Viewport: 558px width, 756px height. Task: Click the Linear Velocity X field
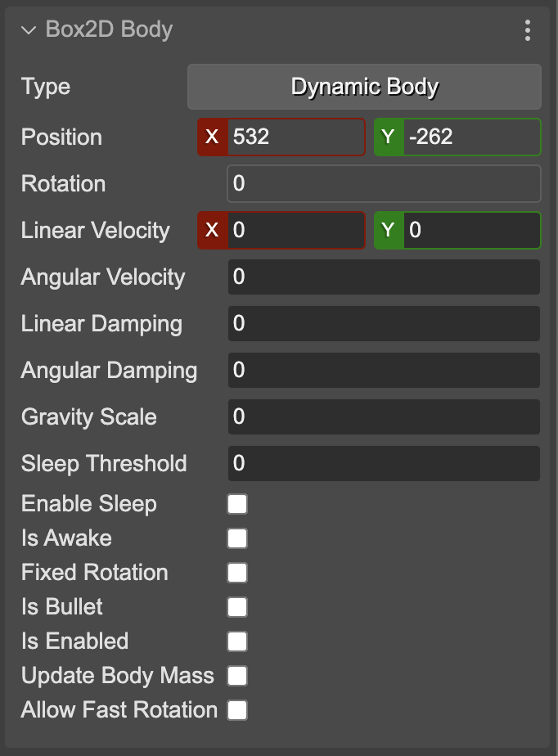[295, 230]
